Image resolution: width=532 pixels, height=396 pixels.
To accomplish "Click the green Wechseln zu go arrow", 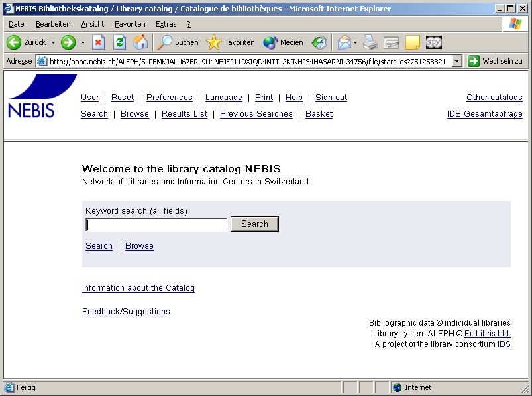I will click(x=473, y=61).
